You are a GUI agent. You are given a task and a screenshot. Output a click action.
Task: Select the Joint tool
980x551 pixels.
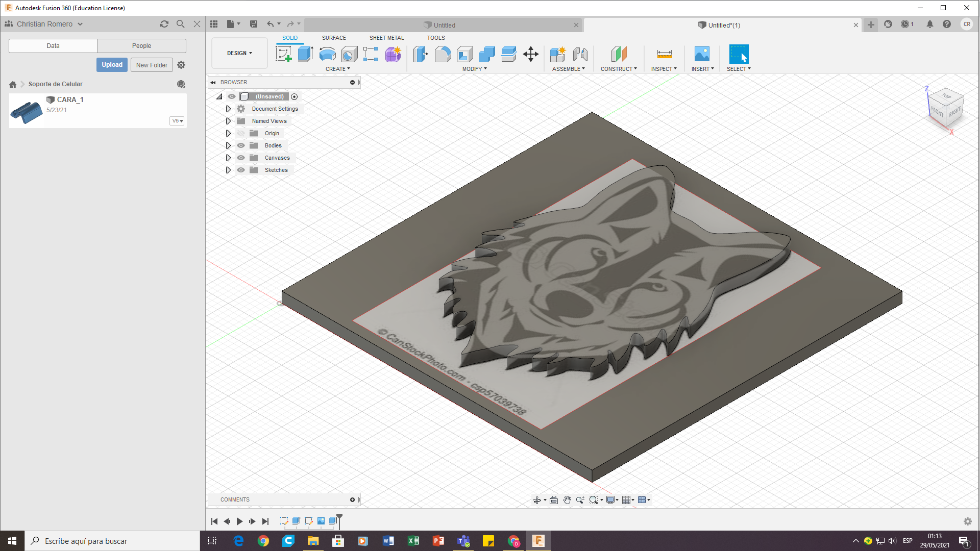tap(580, 54)
